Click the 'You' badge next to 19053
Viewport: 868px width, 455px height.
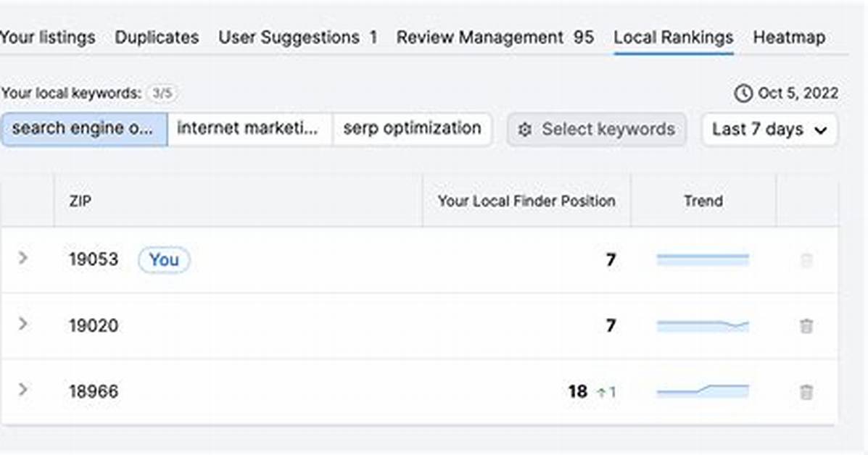click(x=164, y=260)
